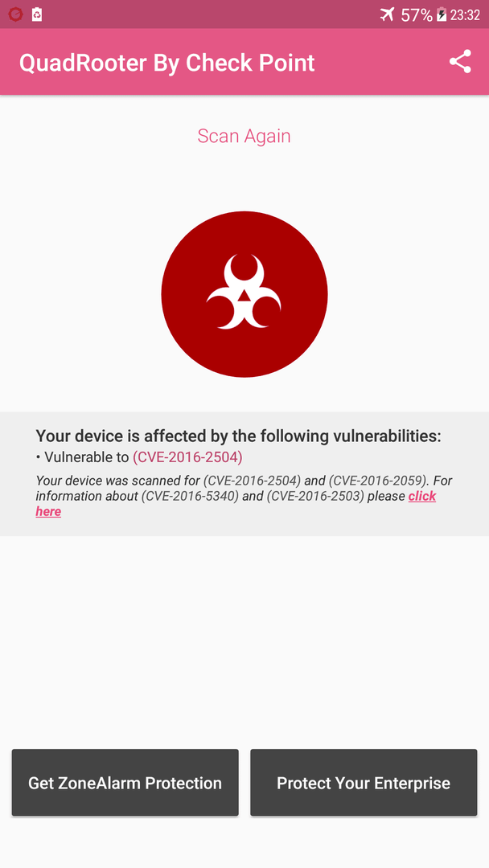Screen dimensions: 489x868
Task: Tap the share icon in header
Action: click(x=460, y=61)
